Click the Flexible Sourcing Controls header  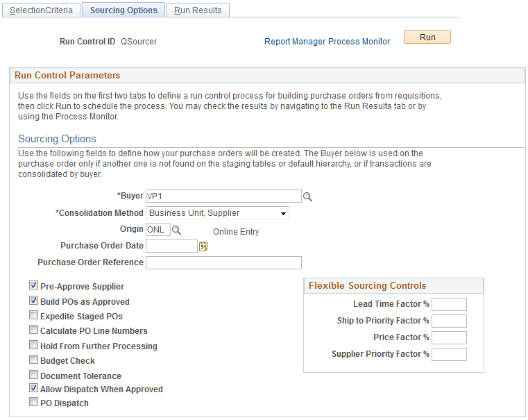coord(367,285)
